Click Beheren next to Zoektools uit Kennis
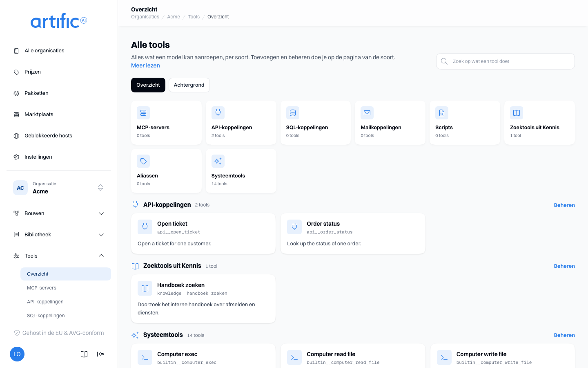 click(564, 266)
